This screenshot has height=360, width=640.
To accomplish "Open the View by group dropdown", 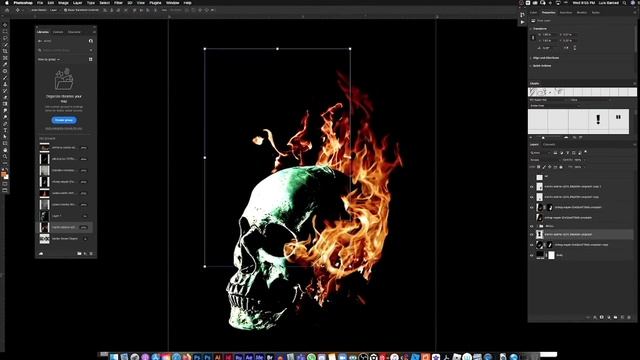I will pyautogui.click(x=49, y=60).
